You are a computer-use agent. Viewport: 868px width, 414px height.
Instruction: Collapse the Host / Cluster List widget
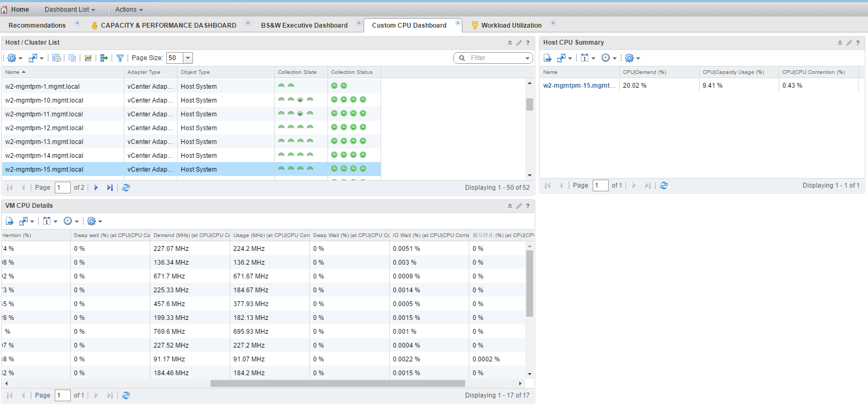click(510, 43)
